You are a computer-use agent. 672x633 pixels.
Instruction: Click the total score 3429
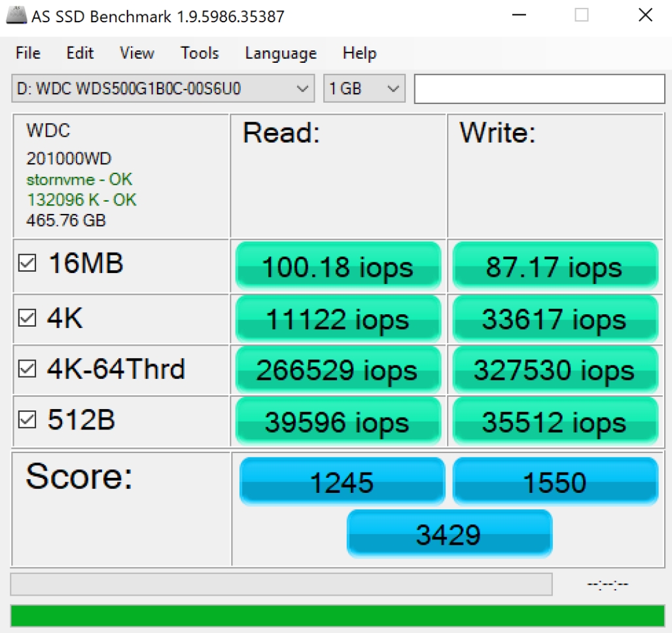click(449, 534)
